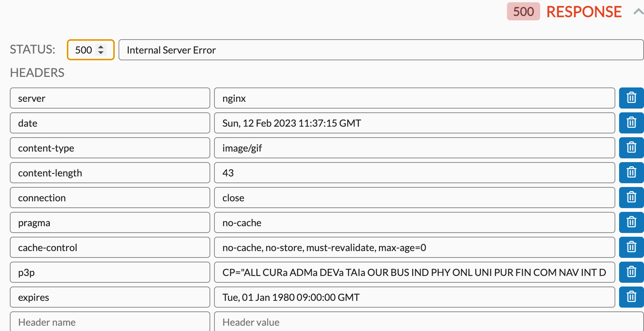The height and width of the screenshot is (331, 644).
Task: Delete the date header row
Action: tap(631, 123)
